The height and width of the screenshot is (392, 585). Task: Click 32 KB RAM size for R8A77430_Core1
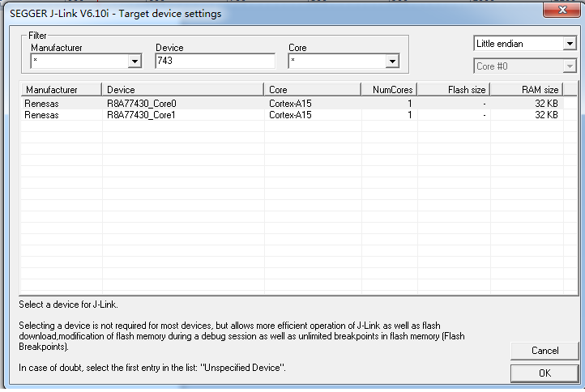pos(546,115)
